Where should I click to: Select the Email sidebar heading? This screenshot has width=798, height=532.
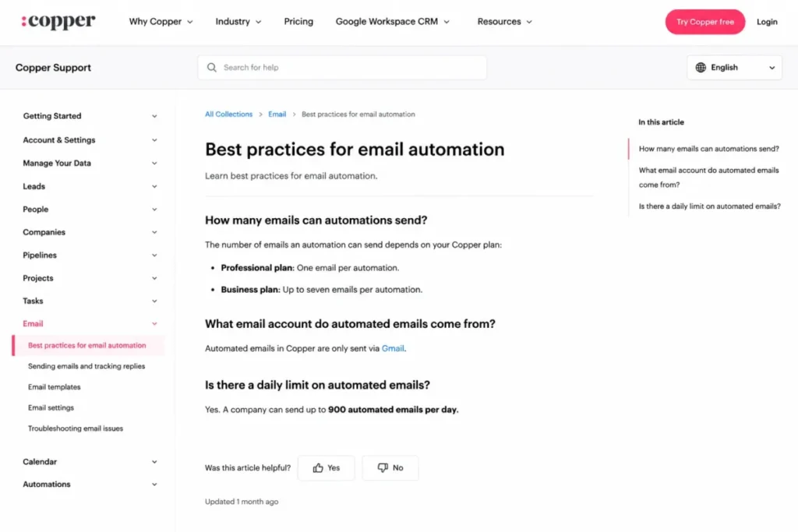[33, 323]
